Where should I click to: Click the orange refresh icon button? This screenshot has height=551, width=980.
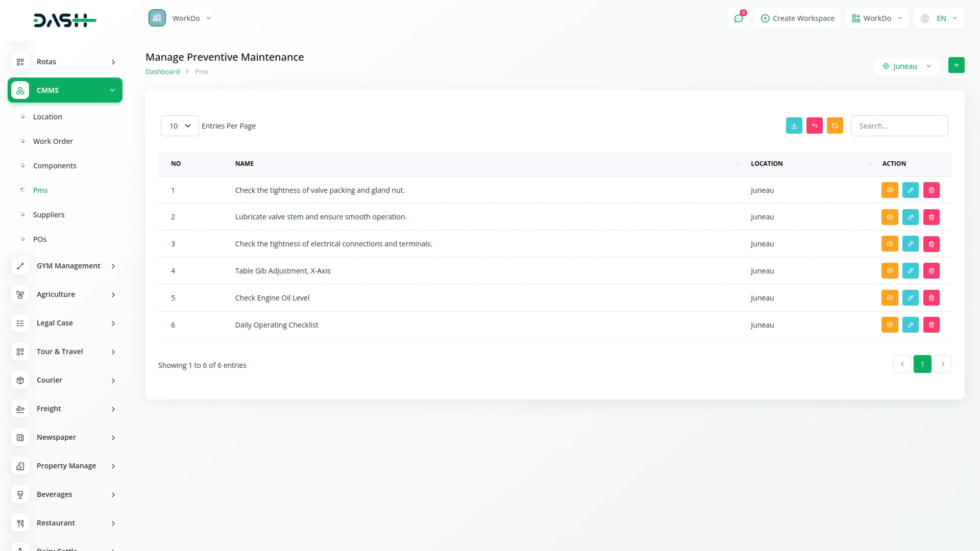click(x=835, y=126)
